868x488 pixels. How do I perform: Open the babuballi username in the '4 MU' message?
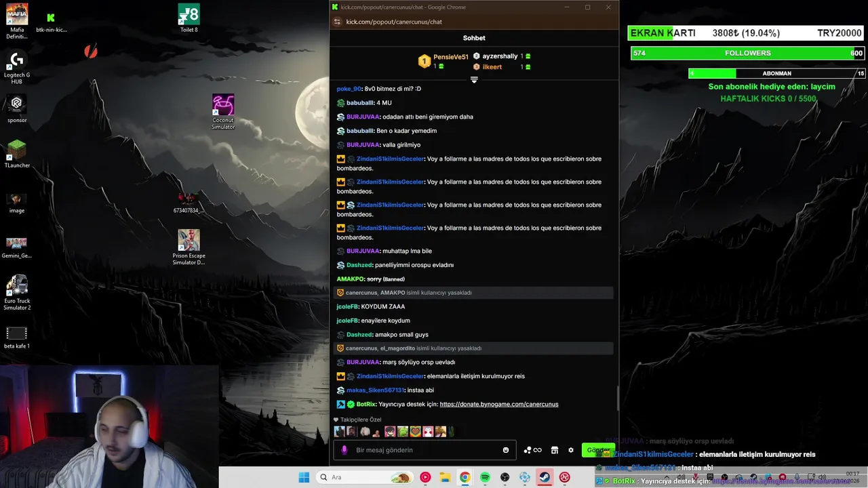pos(360,103)
